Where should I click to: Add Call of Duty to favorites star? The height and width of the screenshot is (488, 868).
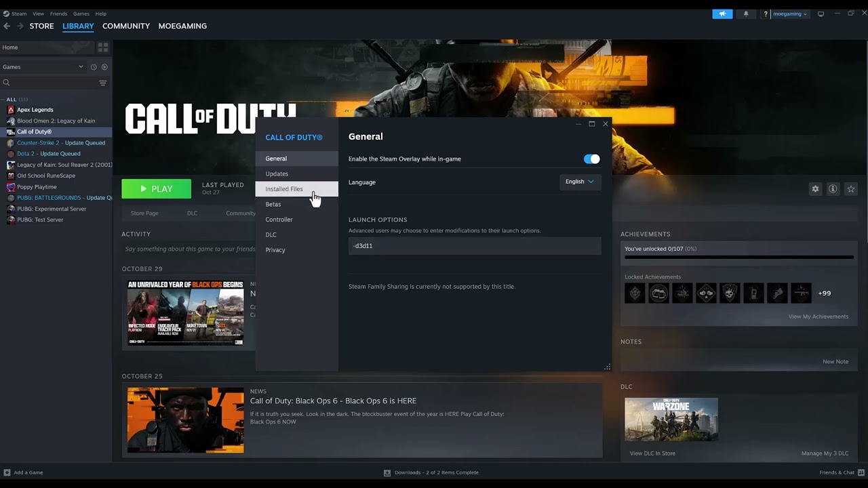pos(851,189)
